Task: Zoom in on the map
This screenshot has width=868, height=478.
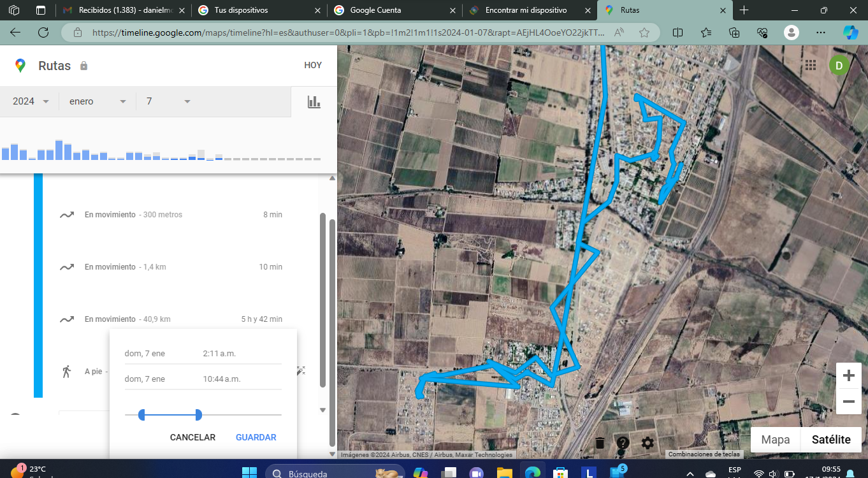Action: click(x=848, y=376)
